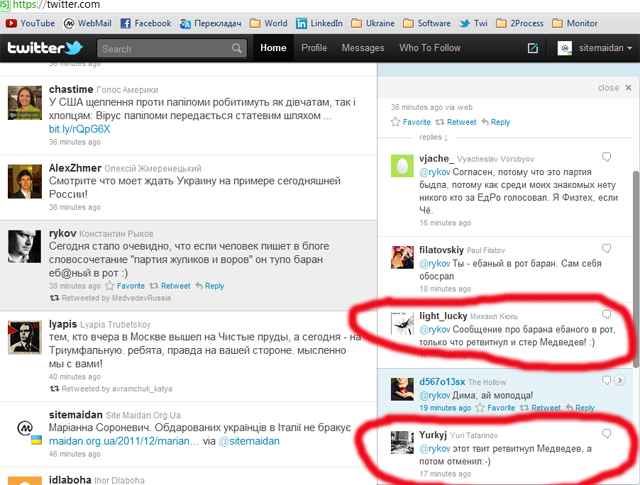640x485 pixels.
Task: Open the Ukraine bookmarks folder
Action: (x=376, y=23)
